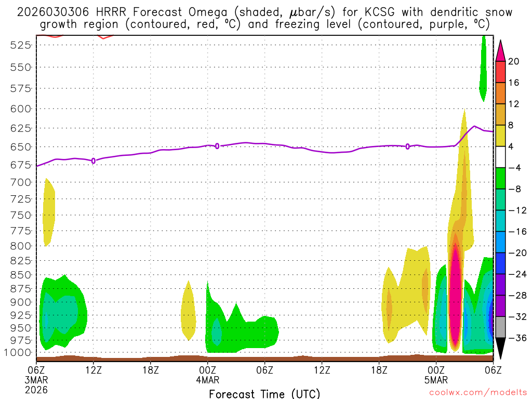The width and height of the screenshot is (532, 399).
Task: Click the 00Z 5MAR time axis label
Action: coord(436,375)
